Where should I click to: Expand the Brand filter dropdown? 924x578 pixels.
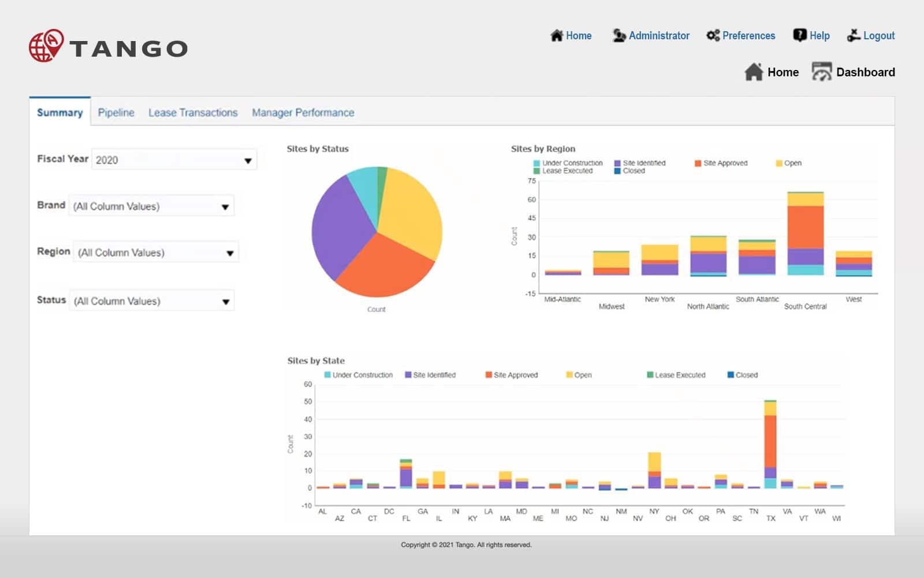click(x=225, y=207)
